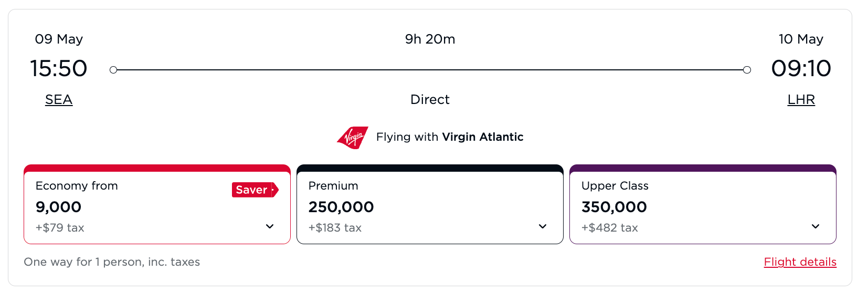
Task: Click the 350,000 points Upper Class price
Action: 614,207
